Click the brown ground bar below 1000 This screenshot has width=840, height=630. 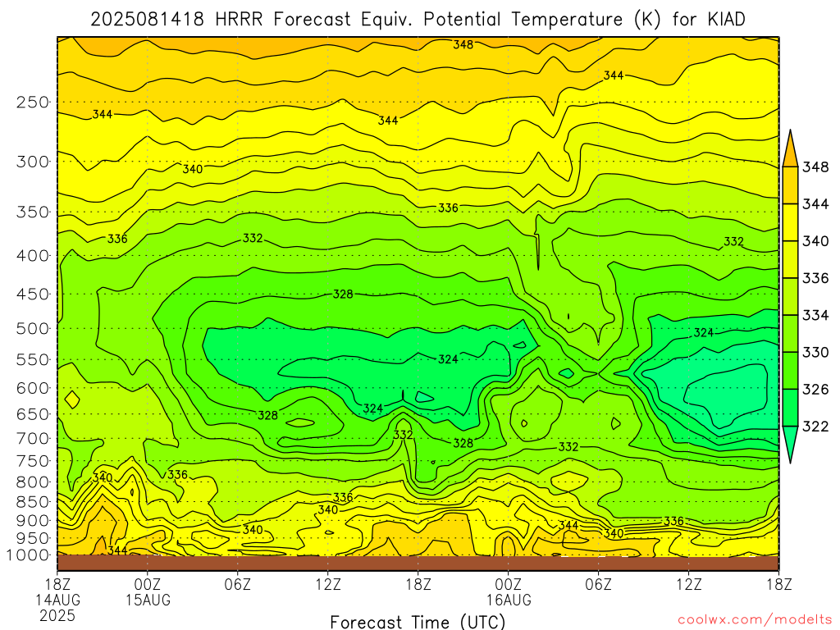tap(418, 563)
